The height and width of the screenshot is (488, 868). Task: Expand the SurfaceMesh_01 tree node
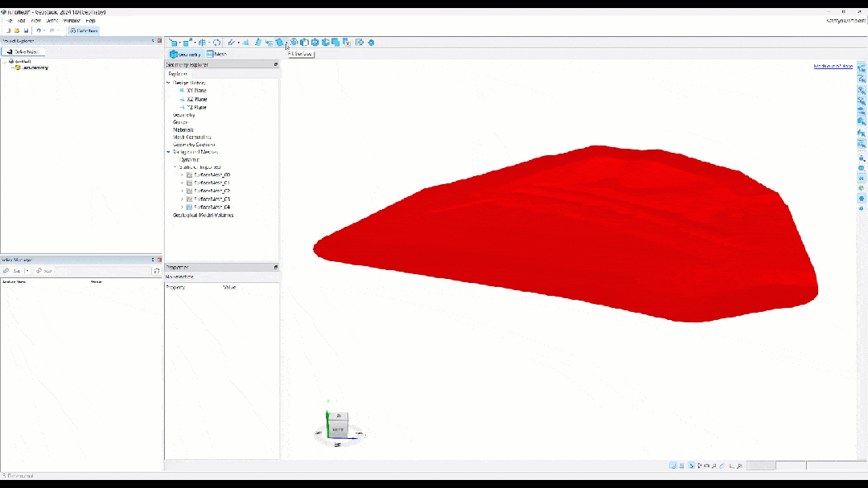pyautogui.click(x=182, y=182)
